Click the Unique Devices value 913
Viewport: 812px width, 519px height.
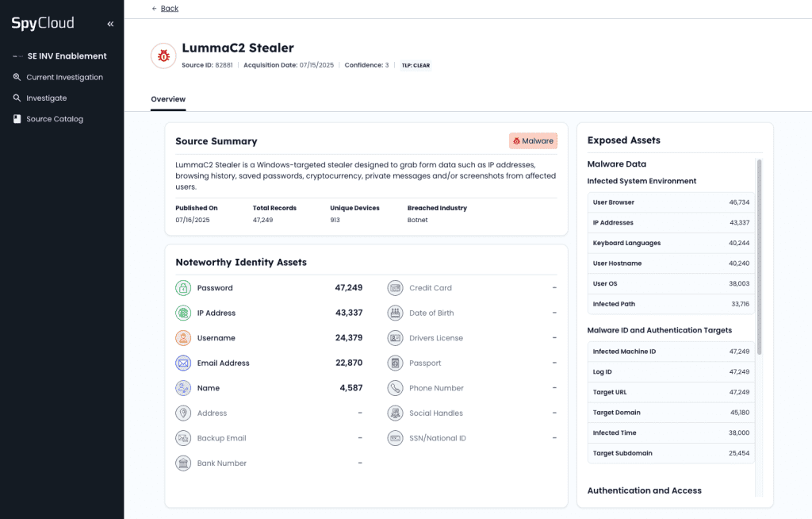(x=335, y=220)
